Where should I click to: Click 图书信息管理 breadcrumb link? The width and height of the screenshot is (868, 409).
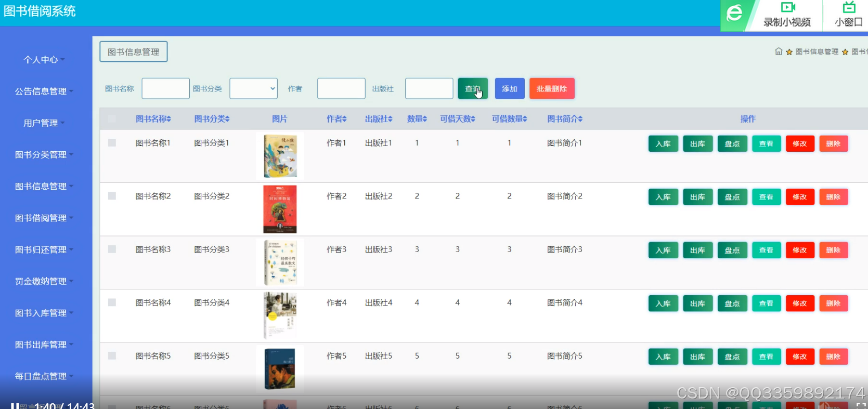tap(817, 51)
